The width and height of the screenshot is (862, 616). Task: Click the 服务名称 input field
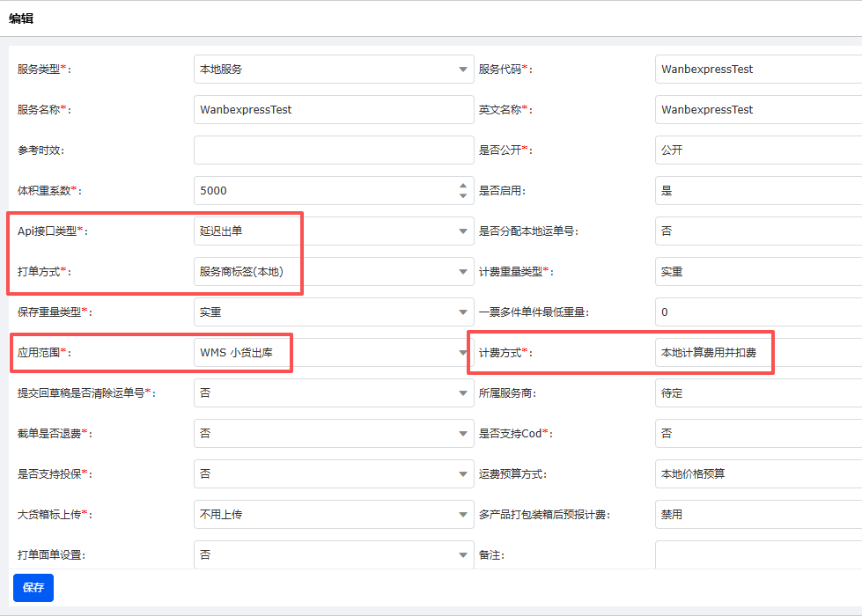tap(333, 110)
